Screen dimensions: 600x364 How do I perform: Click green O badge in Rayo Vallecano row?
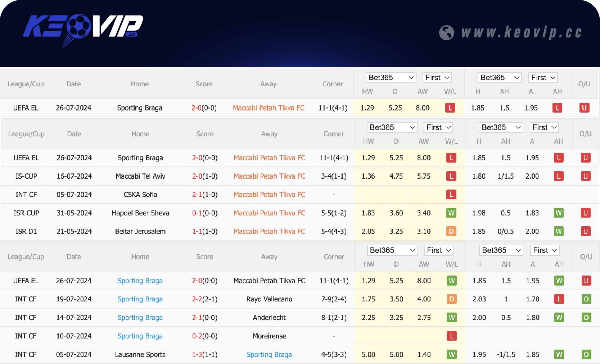pos(586,299)
